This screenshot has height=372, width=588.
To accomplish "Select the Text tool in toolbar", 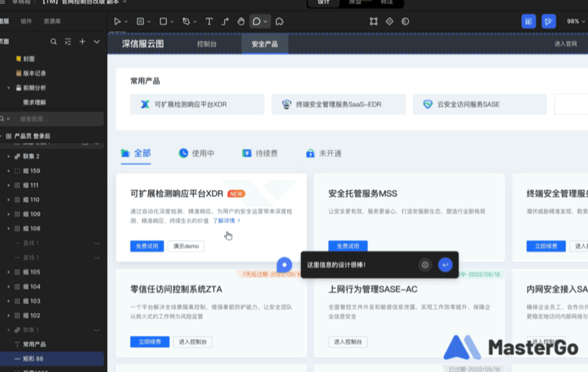I will click(209, 21).
